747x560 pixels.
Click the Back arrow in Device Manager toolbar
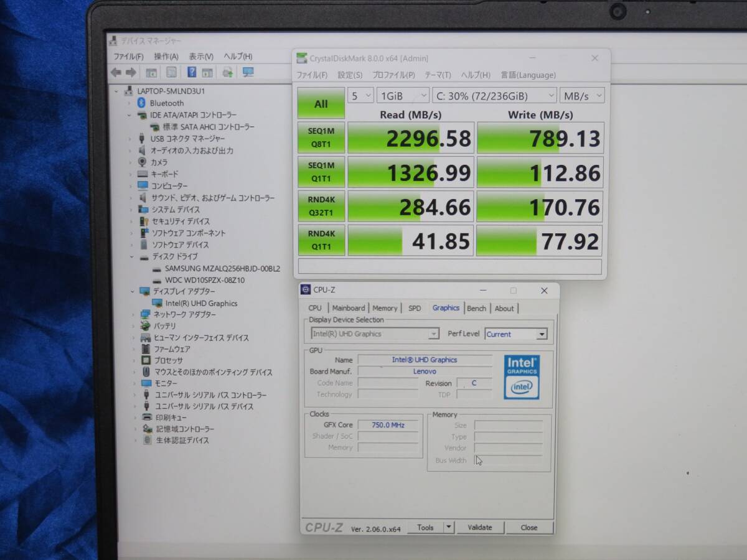tap(116, 72)
